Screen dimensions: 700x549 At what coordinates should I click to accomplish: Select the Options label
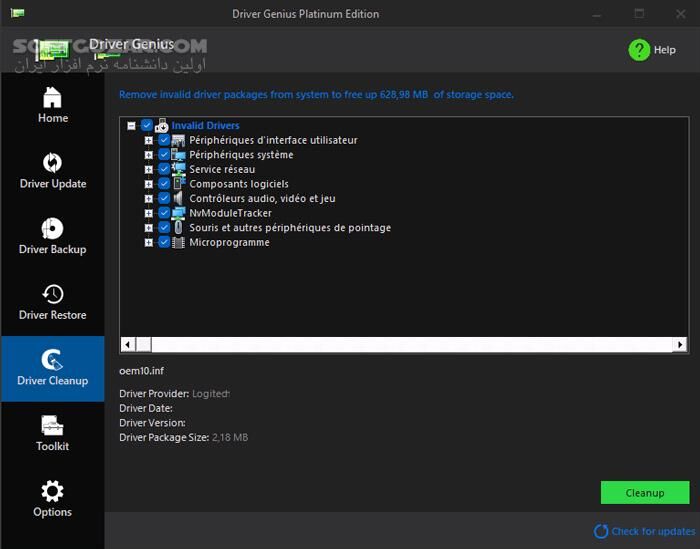53,512
